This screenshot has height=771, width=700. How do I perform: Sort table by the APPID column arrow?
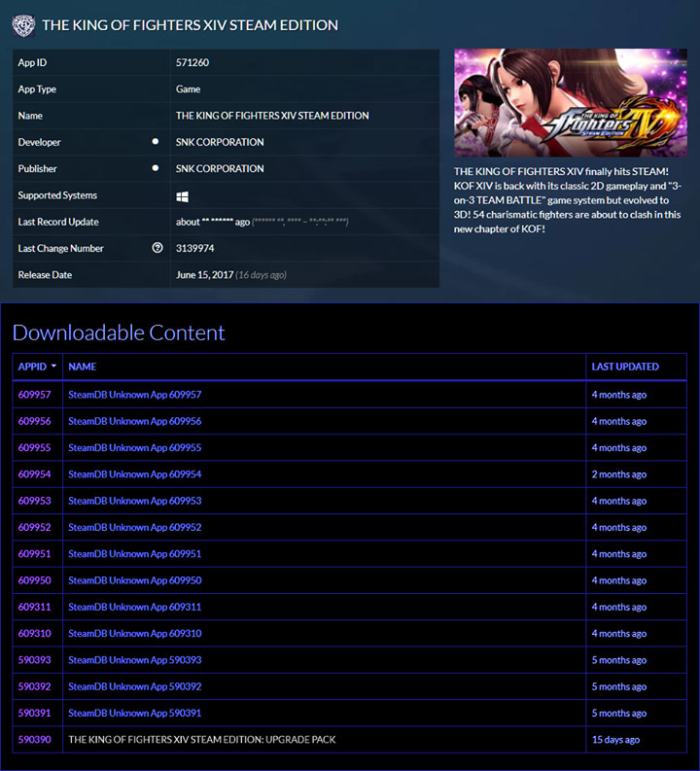tap(53, 367)
